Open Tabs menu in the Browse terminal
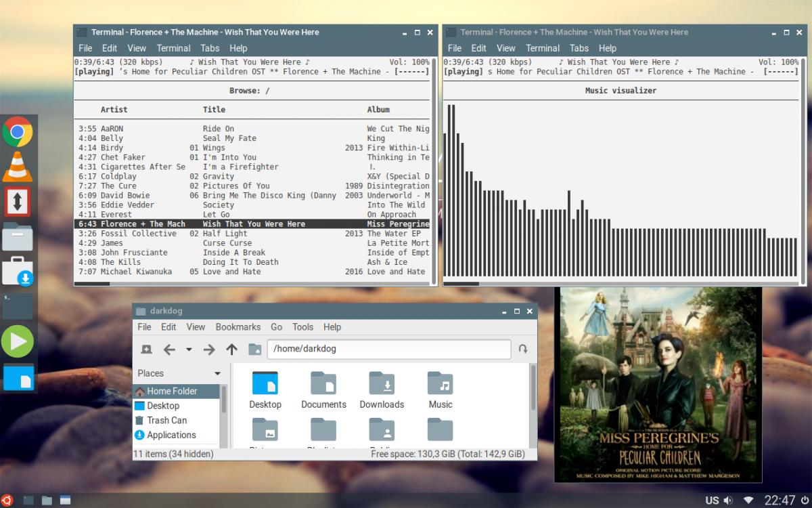The image size is (812, 508). 210,48
